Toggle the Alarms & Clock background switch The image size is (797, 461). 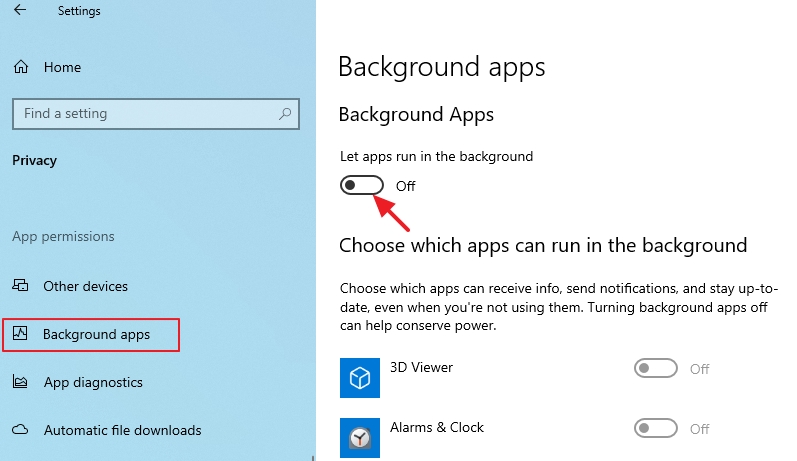click(655, 428)
